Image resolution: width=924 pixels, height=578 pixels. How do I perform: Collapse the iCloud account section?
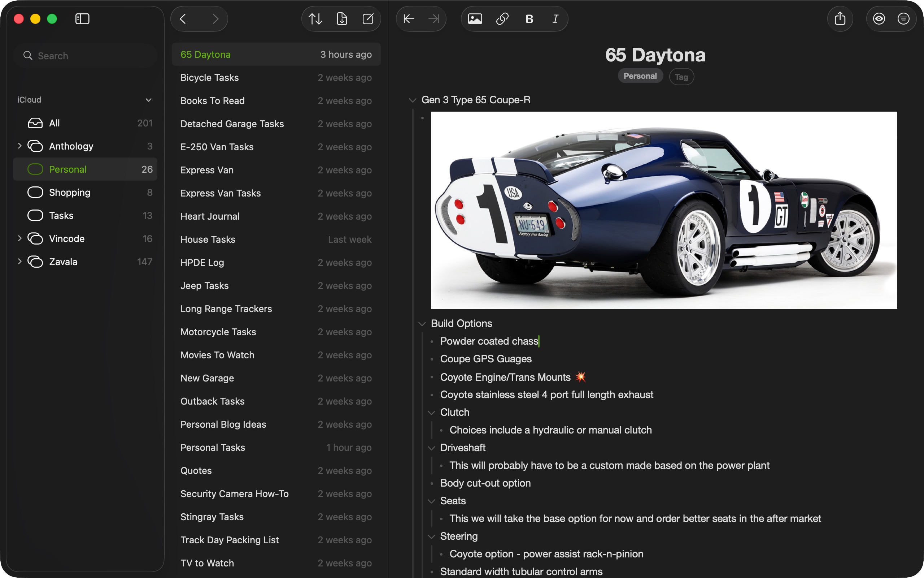(149, 100)
